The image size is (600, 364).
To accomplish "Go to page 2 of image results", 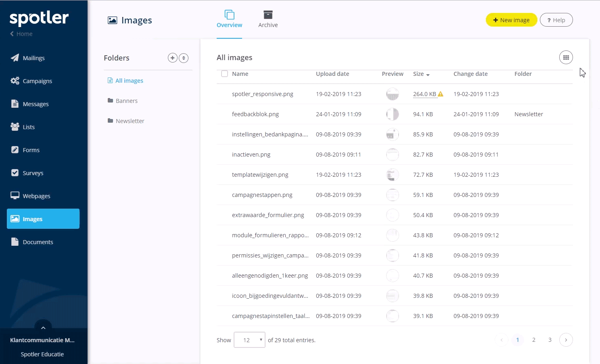I will coord(534,340).
